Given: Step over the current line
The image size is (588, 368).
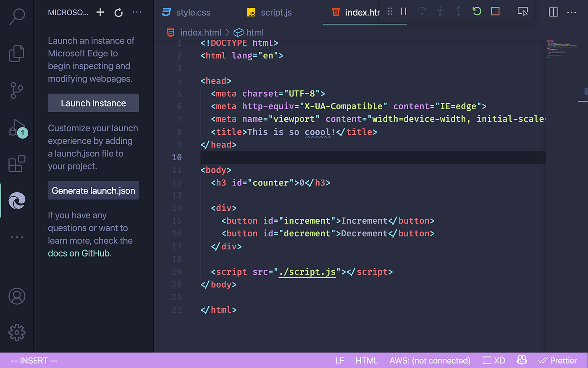Looking at the screenshot, I should pyautogui.click(x=422, y=11).
